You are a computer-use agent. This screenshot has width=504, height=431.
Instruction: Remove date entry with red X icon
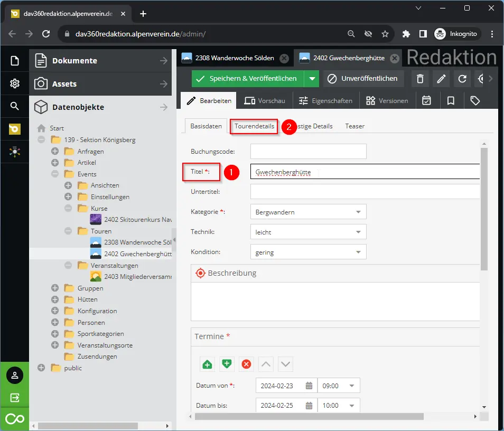pos(246,364)
